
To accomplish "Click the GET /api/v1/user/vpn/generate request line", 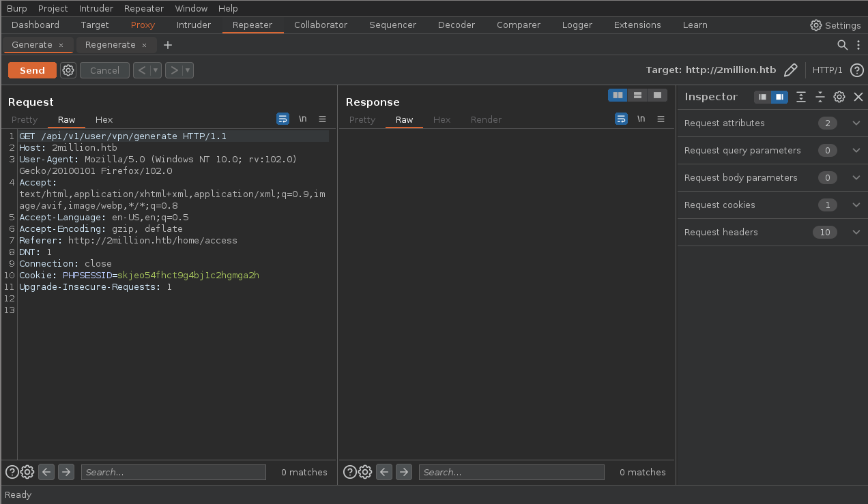I will click(123, 136).
